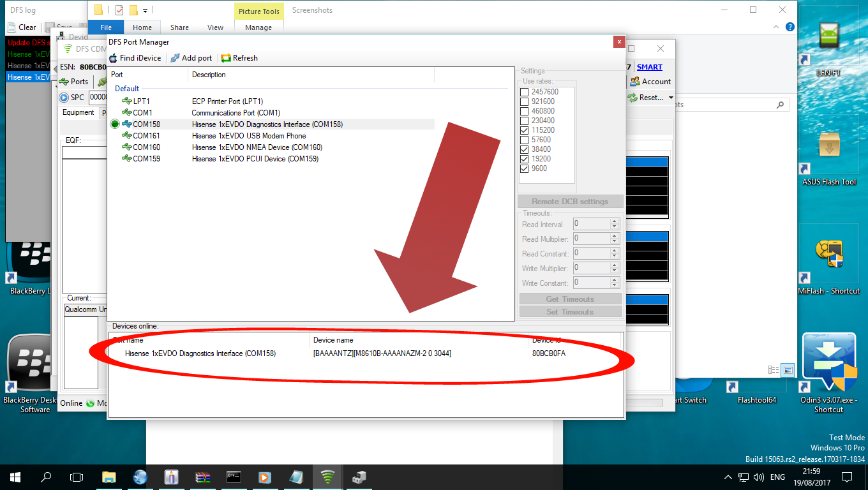This screenshot has height=490, width=868.
Task: Open the MiFlash shortcut on desktop
Action: coord(828,267)
